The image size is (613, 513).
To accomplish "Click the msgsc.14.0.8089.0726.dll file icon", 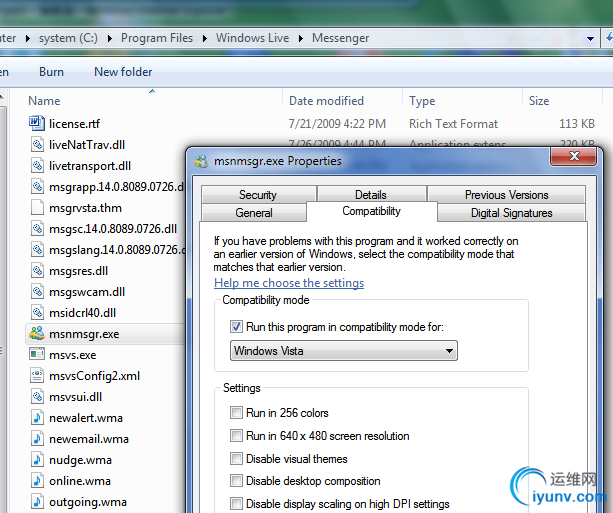I will tap(37, 228).
